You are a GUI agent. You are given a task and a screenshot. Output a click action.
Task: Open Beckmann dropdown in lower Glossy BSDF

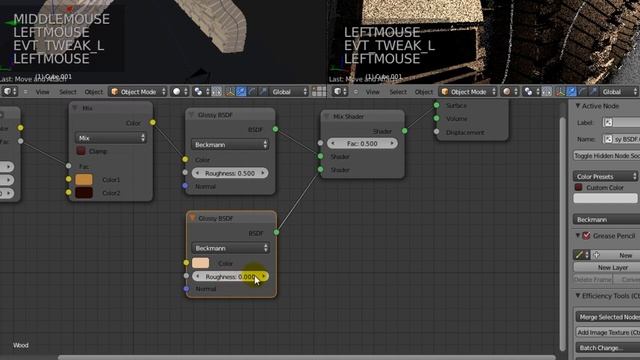pyautogui.click(x=230, y=248)
